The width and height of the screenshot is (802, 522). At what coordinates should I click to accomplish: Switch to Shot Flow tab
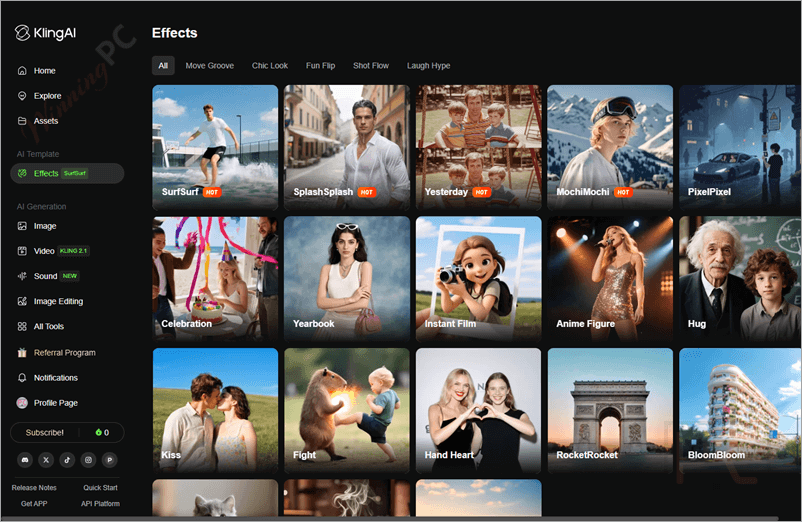tap(371, 65)
